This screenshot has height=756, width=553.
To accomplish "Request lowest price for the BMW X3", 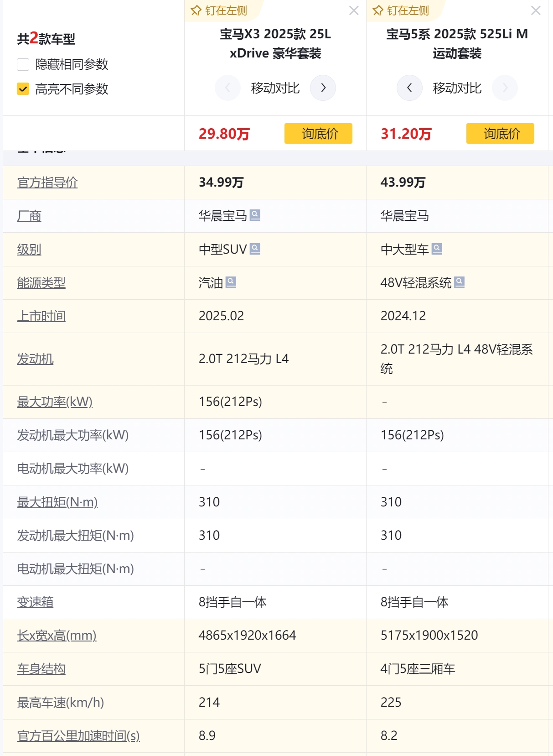I will [x=318, y=133].
